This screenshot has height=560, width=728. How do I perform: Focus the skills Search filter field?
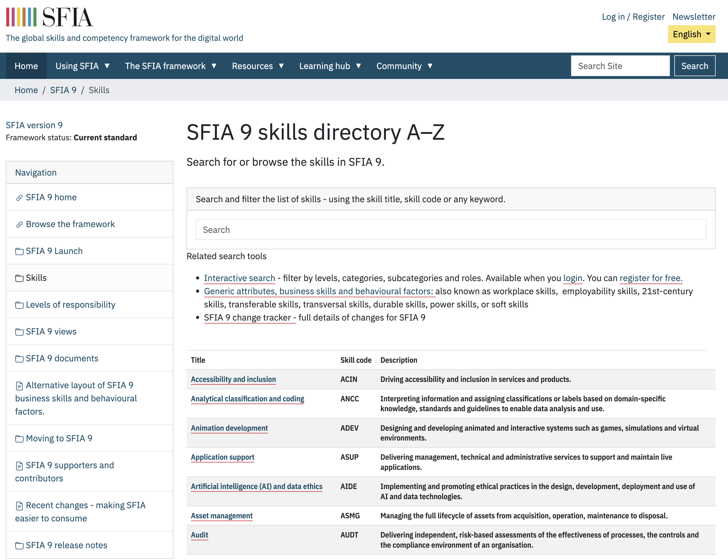(x=451, y=230)
